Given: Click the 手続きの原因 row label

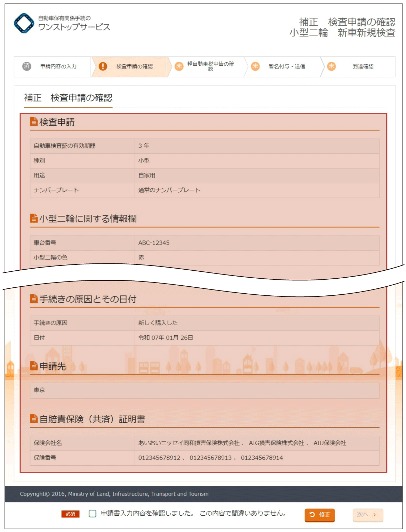Looking at the screenshot, I should click(50, 323).
